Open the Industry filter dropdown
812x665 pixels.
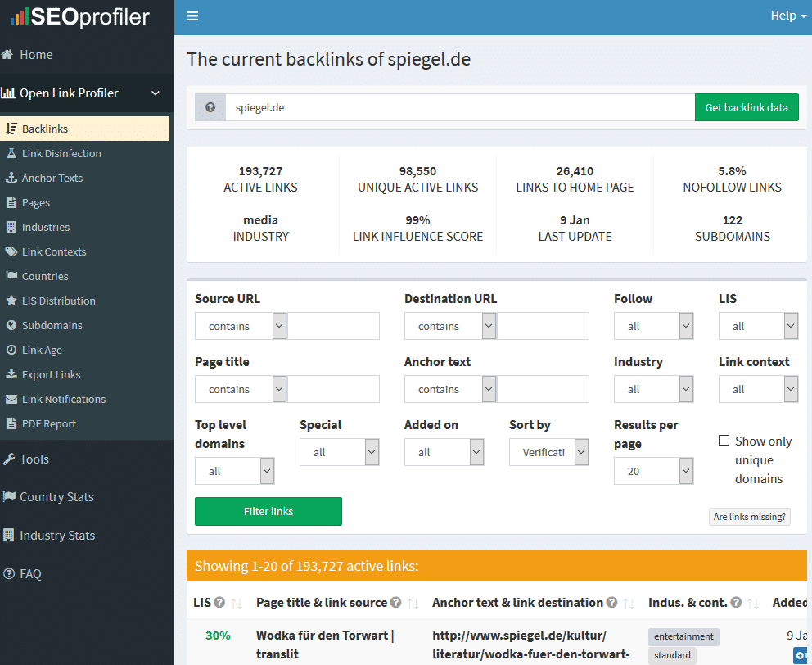[653, 389]
